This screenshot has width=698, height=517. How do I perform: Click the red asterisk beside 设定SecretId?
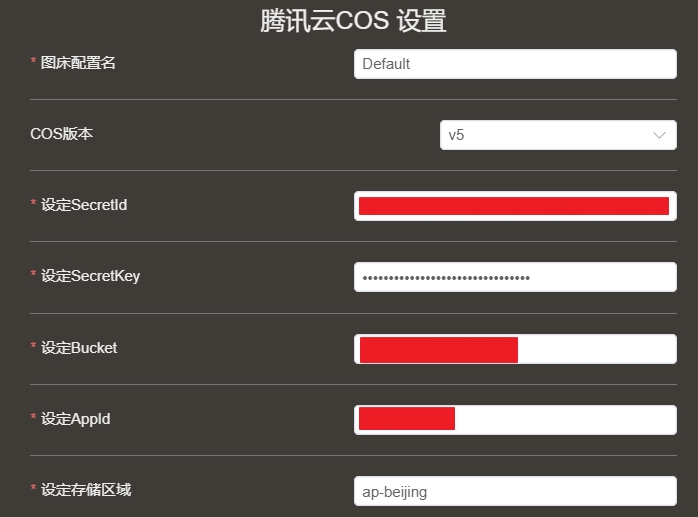click(x=34, y=206)
